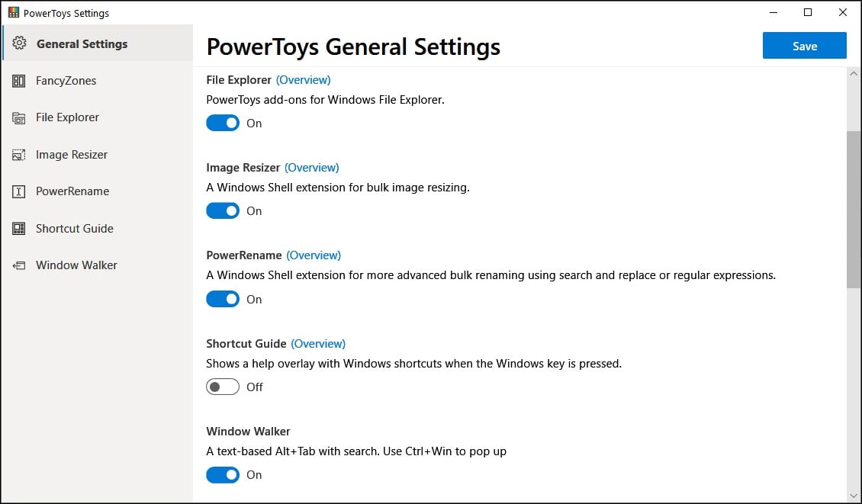This screenshot has height=504, width=862.
Task: Click the Image Resizer sidebar icon
Action: [x=19, y=155]
